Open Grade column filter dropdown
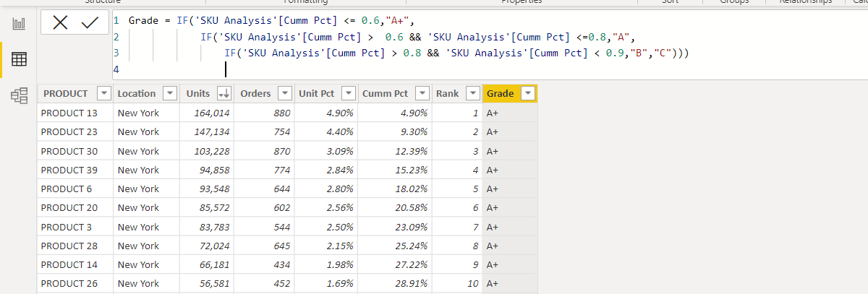The width and height of the screenshot is (868, 294). point(527,93)
